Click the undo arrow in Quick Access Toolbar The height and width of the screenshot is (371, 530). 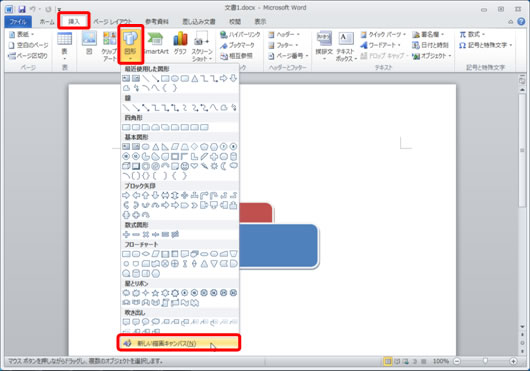33,9
